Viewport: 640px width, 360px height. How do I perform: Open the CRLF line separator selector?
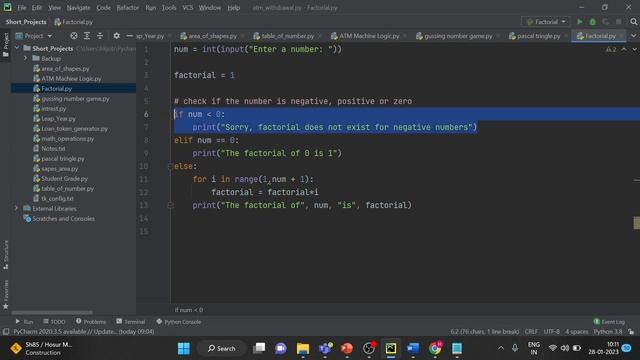pyautogui.click(x=531, y=331)
